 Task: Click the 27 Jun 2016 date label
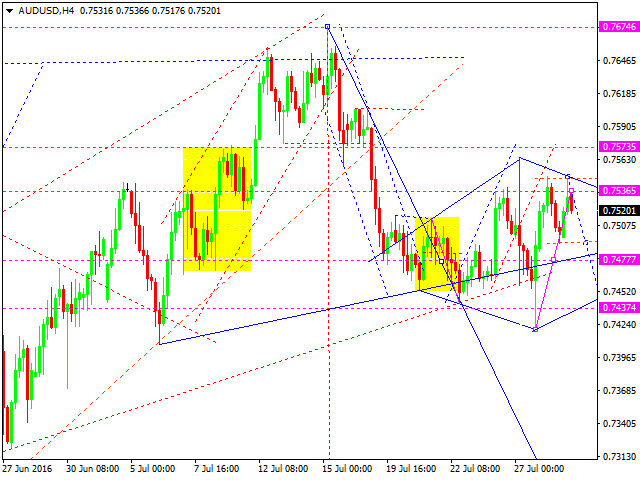[28, 469]
